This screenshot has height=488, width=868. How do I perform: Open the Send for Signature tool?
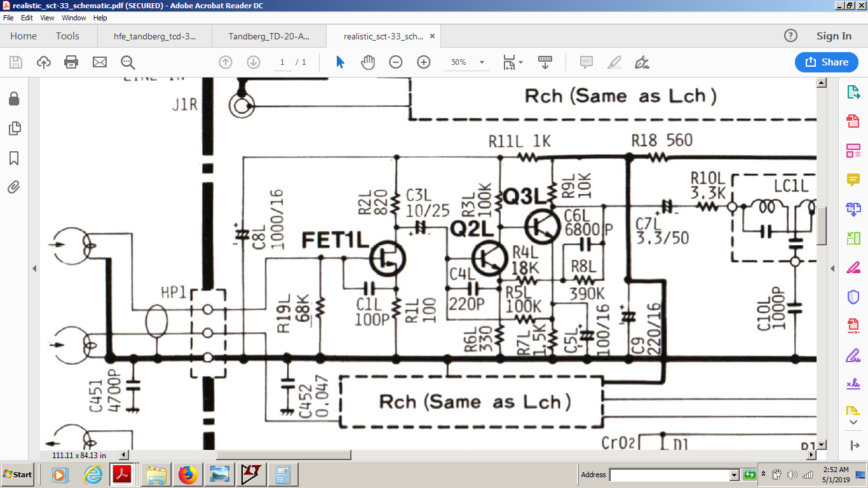(x=853, y=384)
